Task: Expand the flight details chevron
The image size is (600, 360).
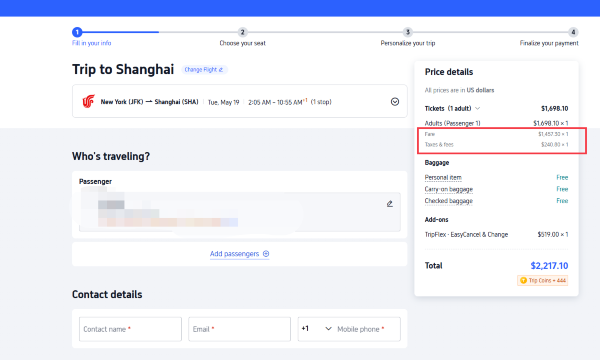Action: point(395,102)
